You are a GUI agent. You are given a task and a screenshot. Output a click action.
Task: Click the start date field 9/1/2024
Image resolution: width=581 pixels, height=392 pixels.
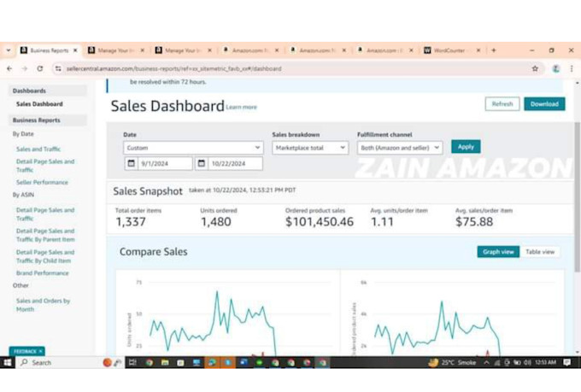[165, 163]
